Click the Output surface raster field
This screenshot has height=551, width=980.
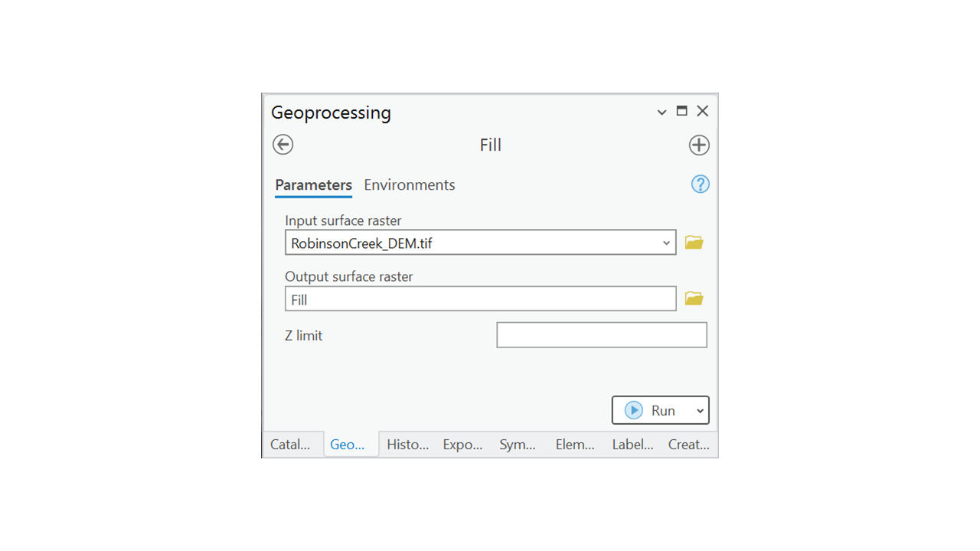coord(480,299)
